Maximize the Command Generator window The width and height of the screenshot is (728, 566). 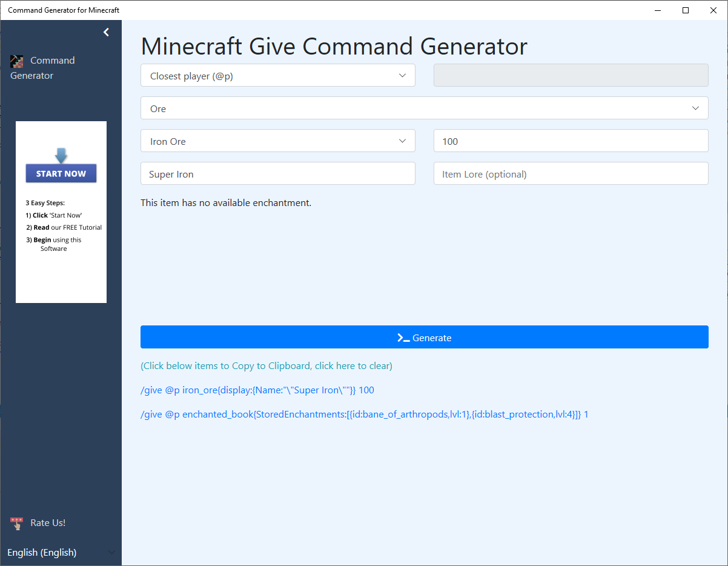tap(686, 10)
